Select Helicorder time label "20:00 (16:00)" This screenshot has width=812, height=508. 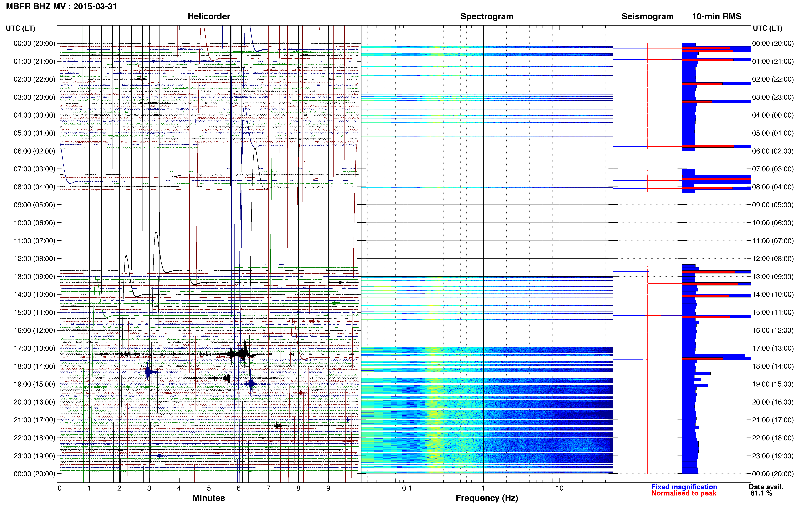pyautogui.click(x=34, y=402)
